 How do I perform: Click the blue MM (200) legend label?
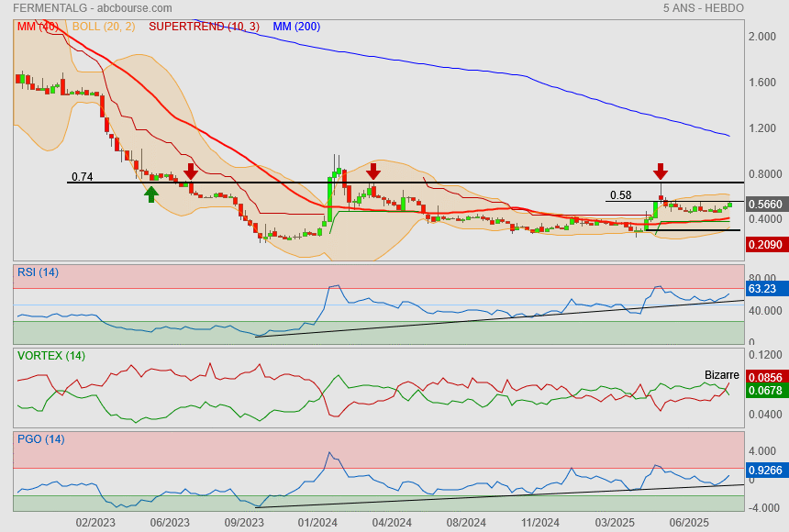[296, 27]
